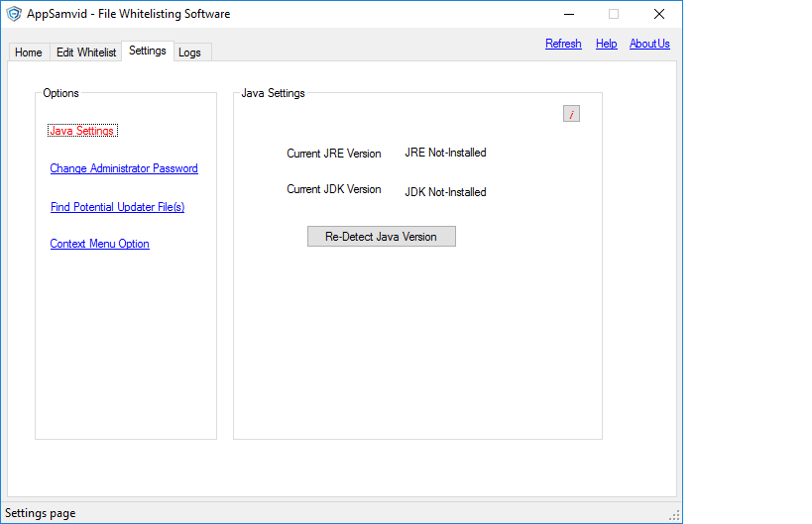Viewport: 812px width, 524px height.
Task: Close the AppSamvid window
Action: click(x=659, y=14)
